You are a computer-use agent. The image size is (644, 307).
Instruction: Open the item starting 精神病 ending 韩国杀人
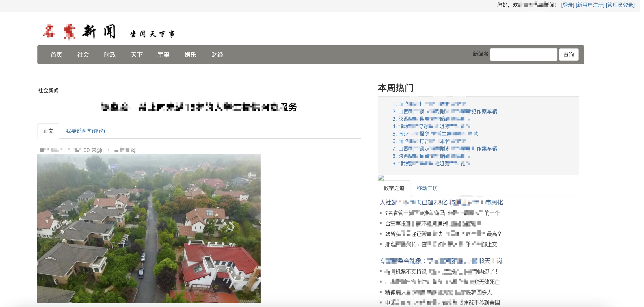[439, 293]
